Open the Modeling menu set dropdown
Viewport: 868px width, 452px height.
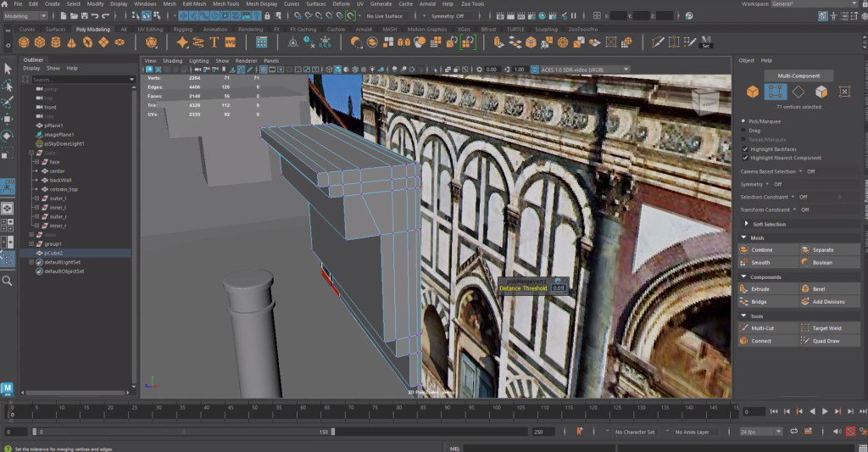pyautogui.click(x=25, y=16)
